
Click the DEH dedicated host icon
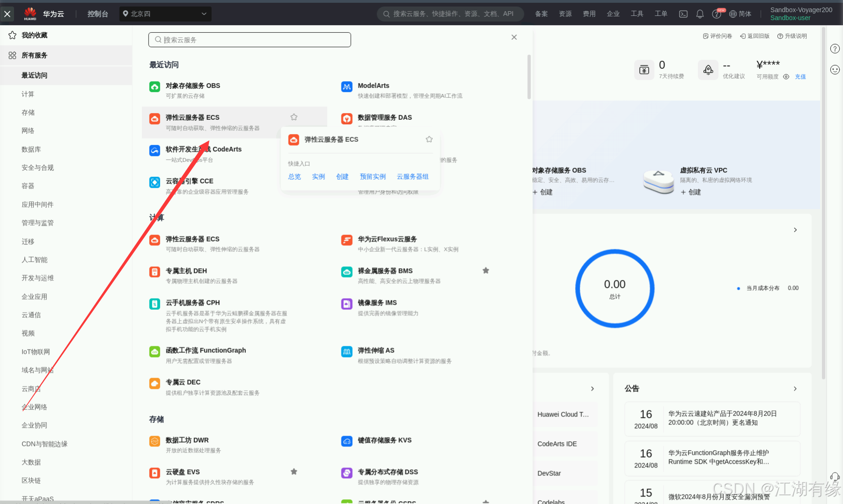coord(155,272)
